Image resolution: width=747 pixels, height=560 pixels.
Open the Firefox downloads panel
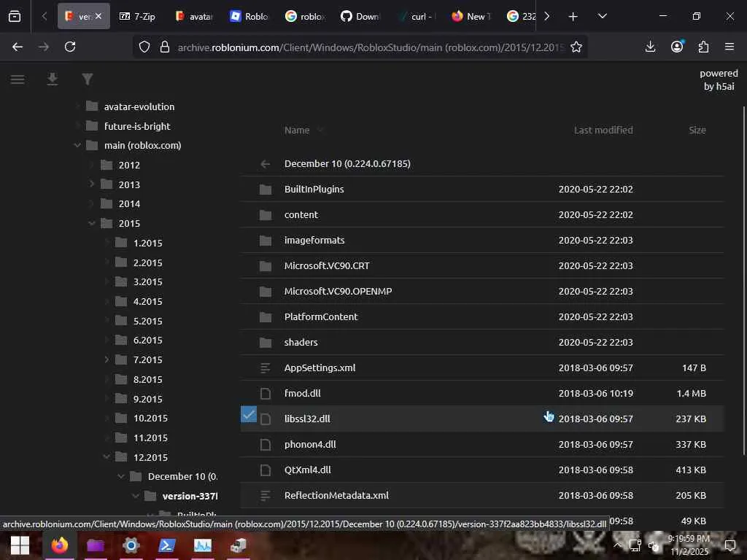tap(650, 47)
